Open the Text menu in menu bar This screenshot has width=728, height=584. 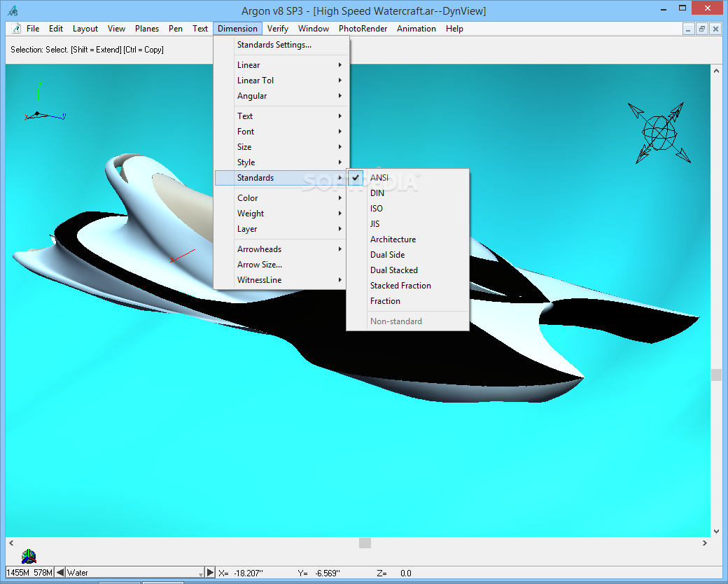200,28
